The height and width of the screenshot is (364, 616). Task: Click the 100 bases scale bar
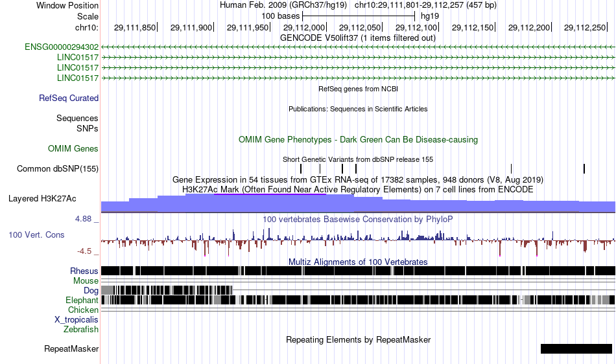pos(359,16)
